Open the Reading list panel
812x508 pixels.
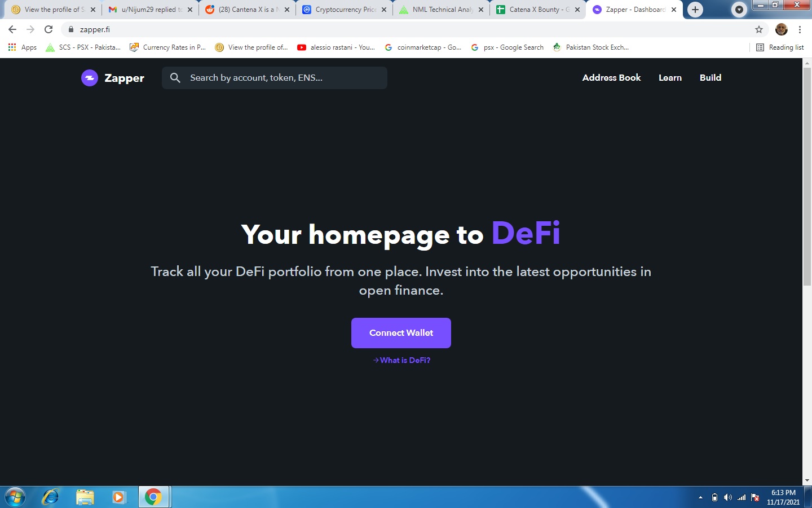(x=780, y=47)
